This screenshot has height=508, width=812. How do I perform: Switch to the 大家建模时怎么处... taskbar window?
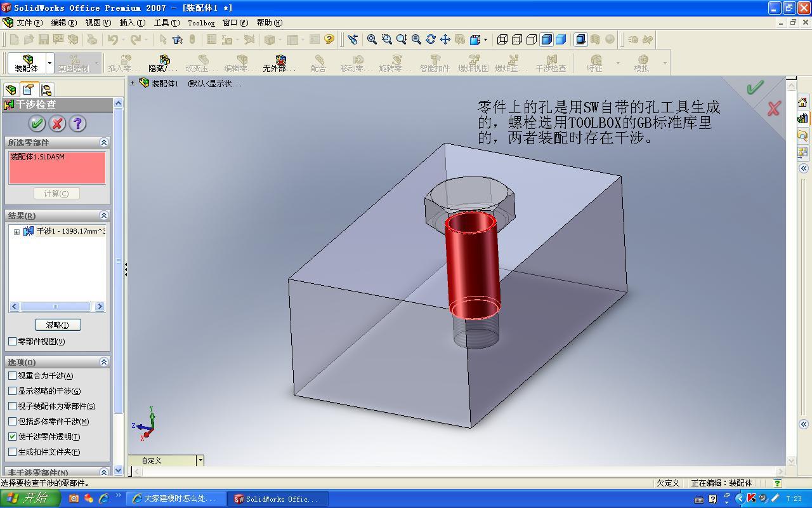[x=176, y=498]
